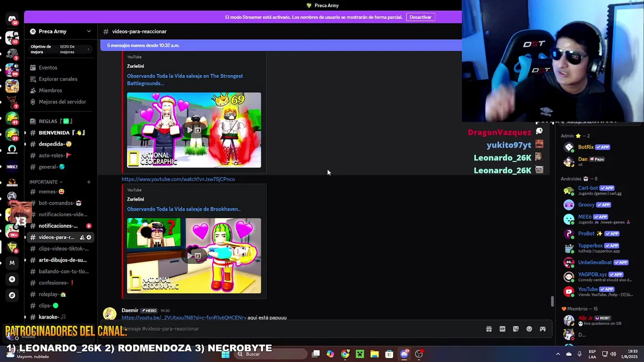
Task: Jump to the 5 mensajes nuevos banner
Action: coord(281,45)
